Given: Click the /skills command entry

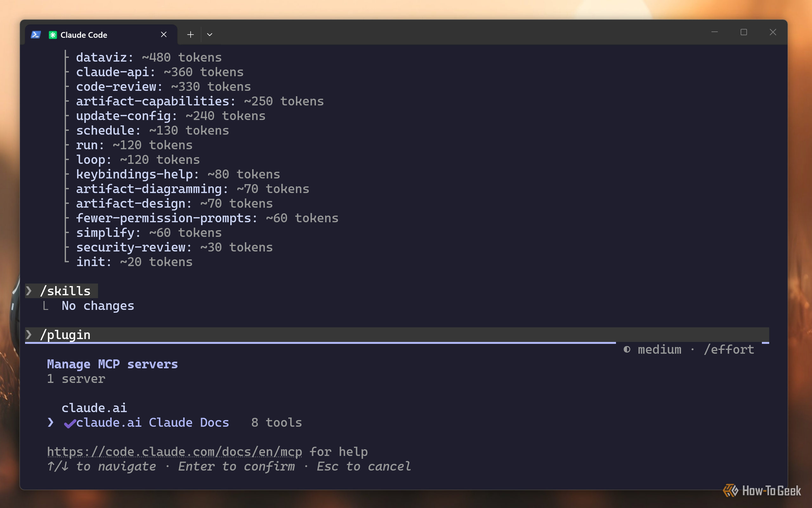Looking at the screenshot, I should pyautogui.click(x=65, y=291).
